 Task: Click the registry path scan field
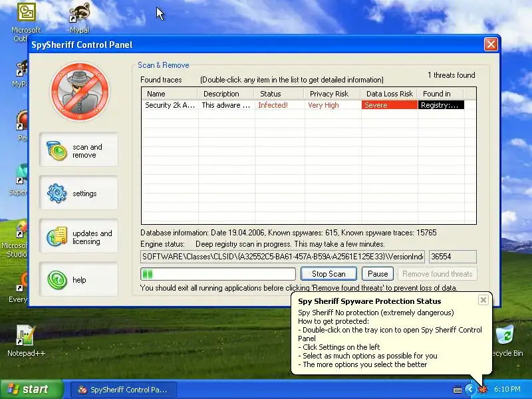[282, 257]
